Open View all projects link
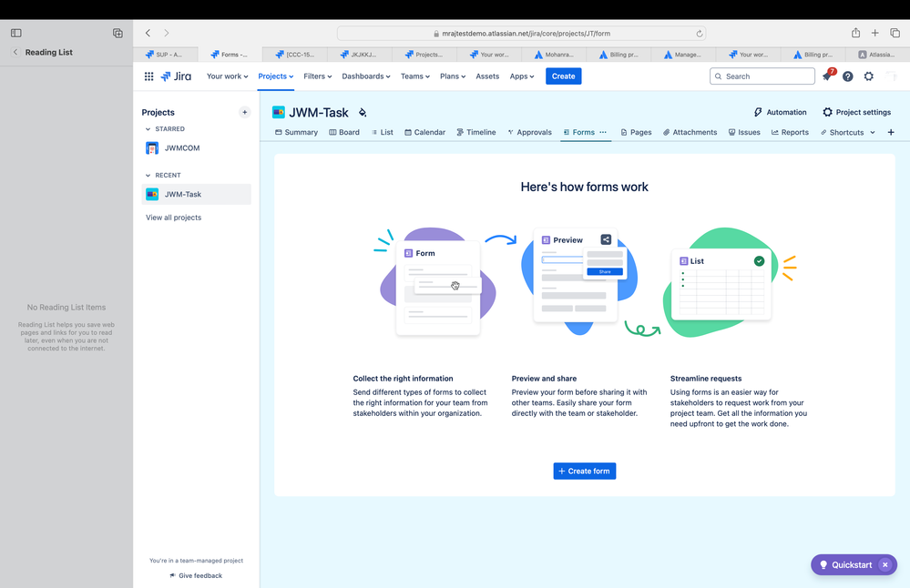This screenshot has height=588, width=910. [x=173, y=218]
